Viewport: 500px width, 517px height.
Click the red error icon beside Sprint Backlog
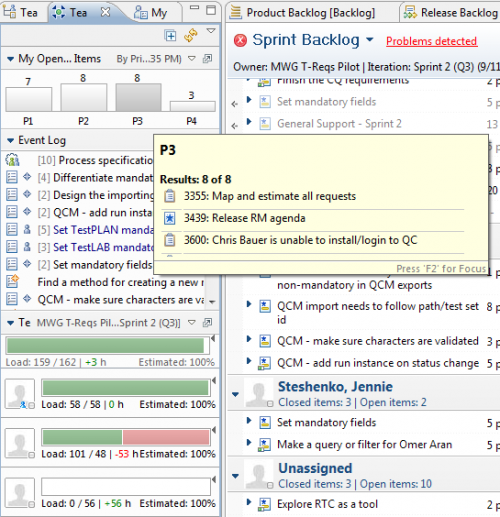click(x=240, y=41)
